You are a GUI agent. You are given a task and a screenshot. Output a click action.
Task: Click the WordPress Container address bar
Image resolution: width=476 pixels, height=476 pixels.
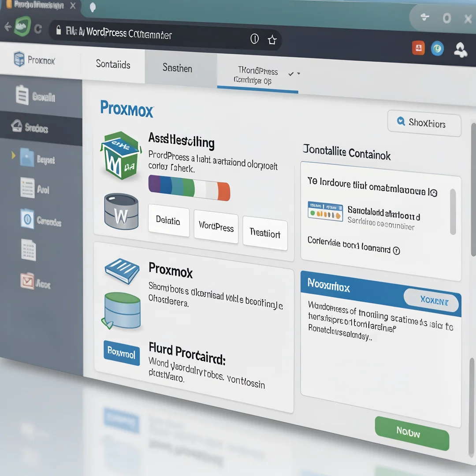pyautogui.click(x=165, y=35)
